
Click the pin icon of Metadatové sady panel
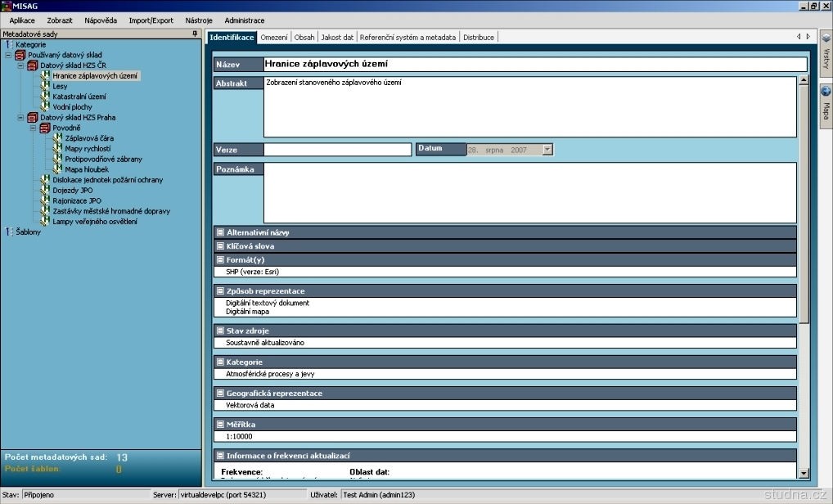coord(195,34)
